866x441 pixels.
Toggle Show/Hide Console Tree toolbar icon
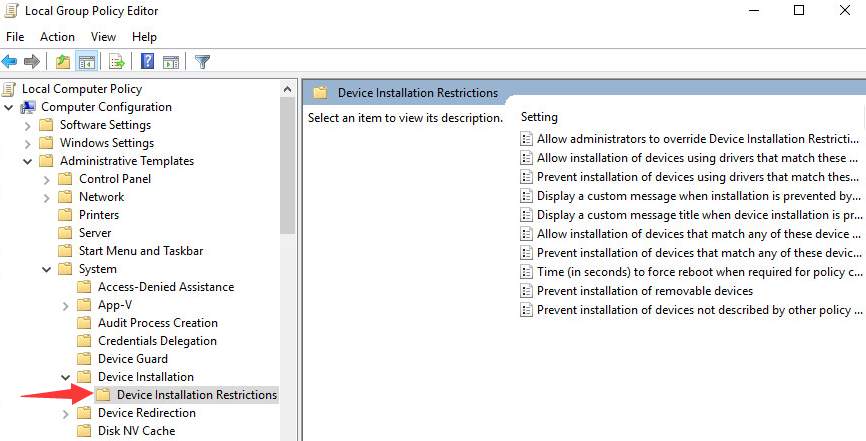[87, 61]
